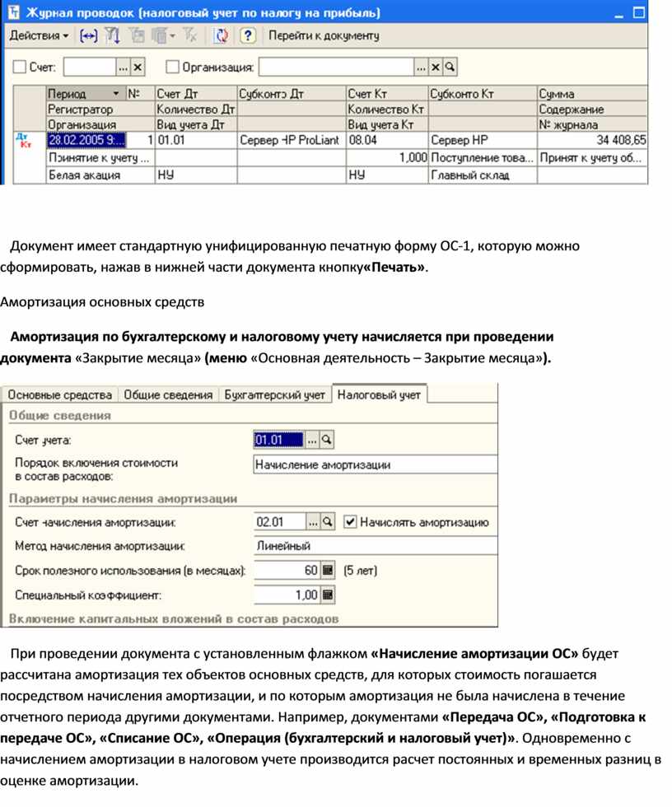Image resolution: width=672 pixels, height=807 pixels.
Task: Sort by the Период column header
Action: click(x=86, y=94)
